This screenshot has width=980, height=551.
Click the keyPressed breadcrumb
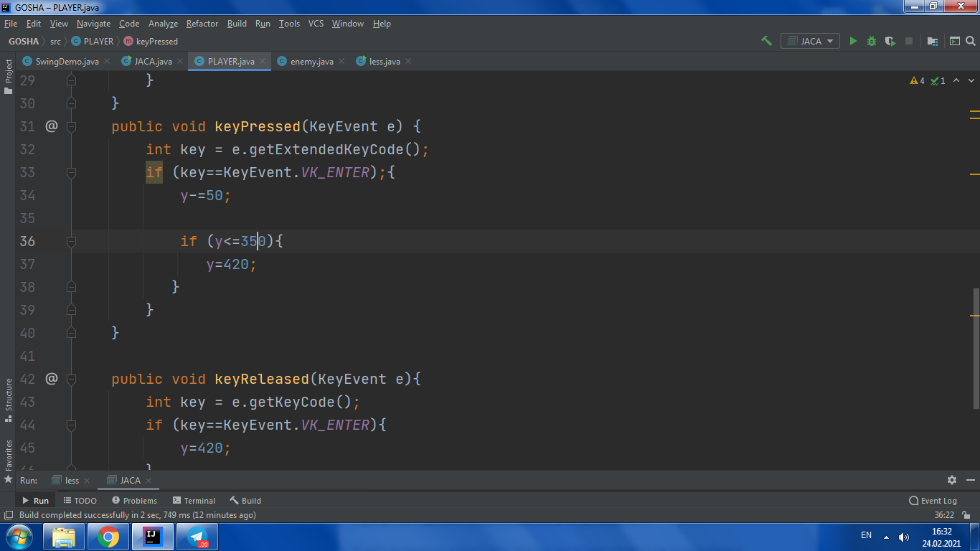coord(151,42)
